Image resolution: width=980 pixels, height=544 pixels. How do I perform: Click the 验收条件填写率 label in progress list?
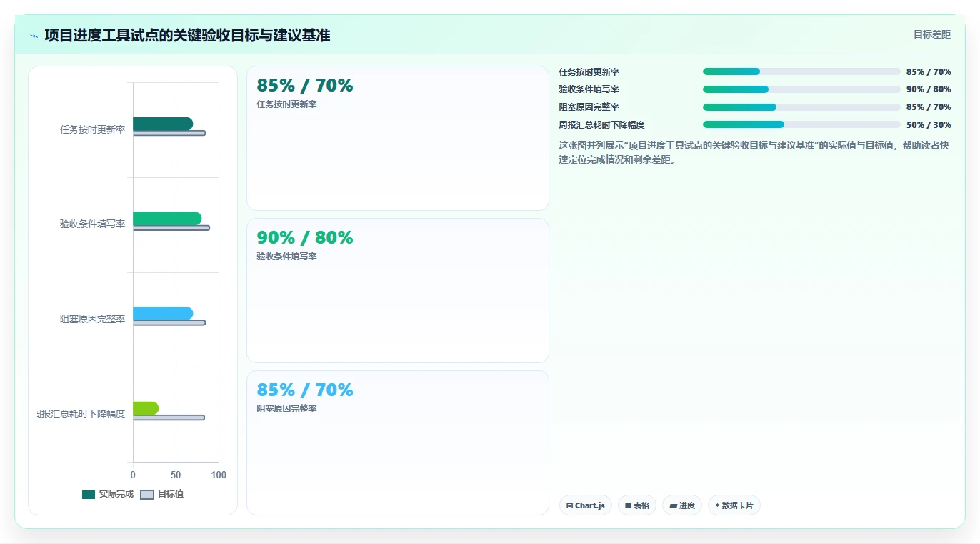pos(589,89)
